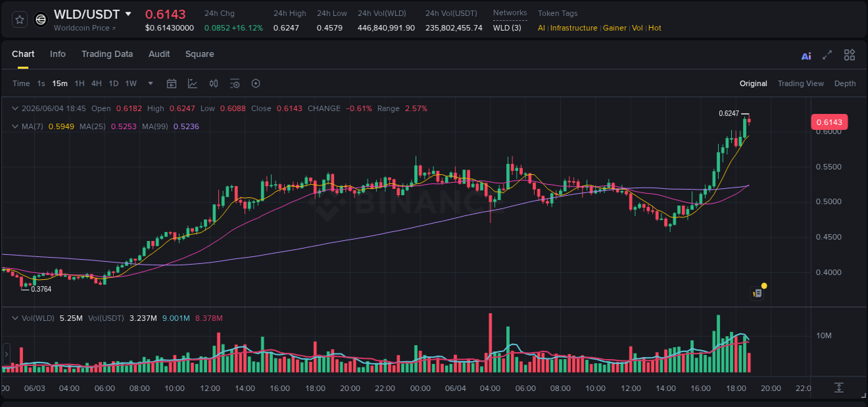Click the CHANGE value -0.61%
The image size is (868, 407).
coord(359,108)
